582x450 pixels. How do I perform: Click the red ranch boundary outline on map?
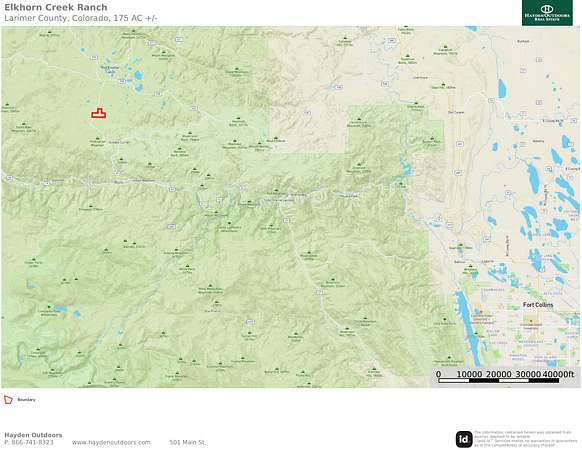[99, 113]
